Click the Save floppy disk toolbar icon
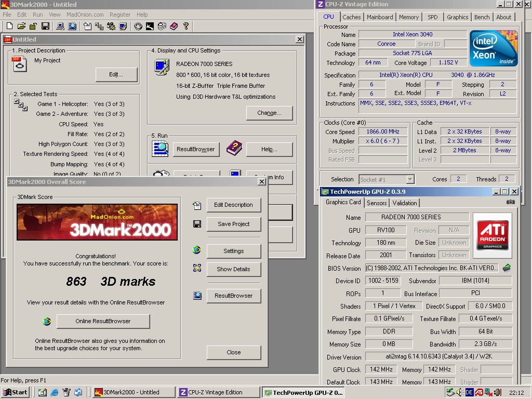Image resolution: width=532 pixels, height=399 pixels. coord(45,26)
